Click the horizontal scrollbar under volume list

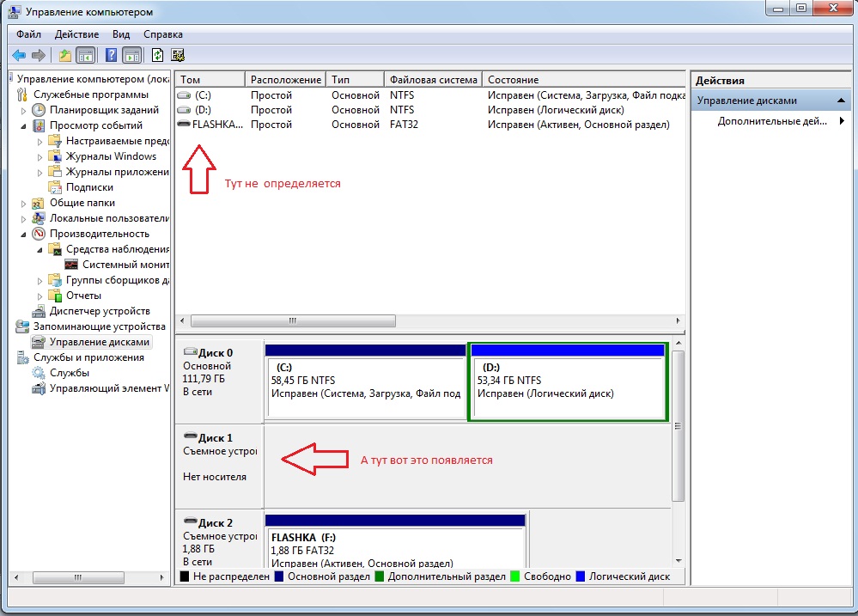pyautogui.click(x=293, y=320)
